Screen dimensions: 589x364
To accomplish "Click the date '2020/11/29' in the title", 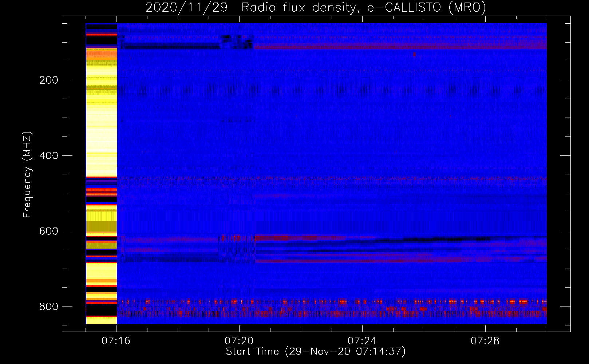I will [186, 7].
